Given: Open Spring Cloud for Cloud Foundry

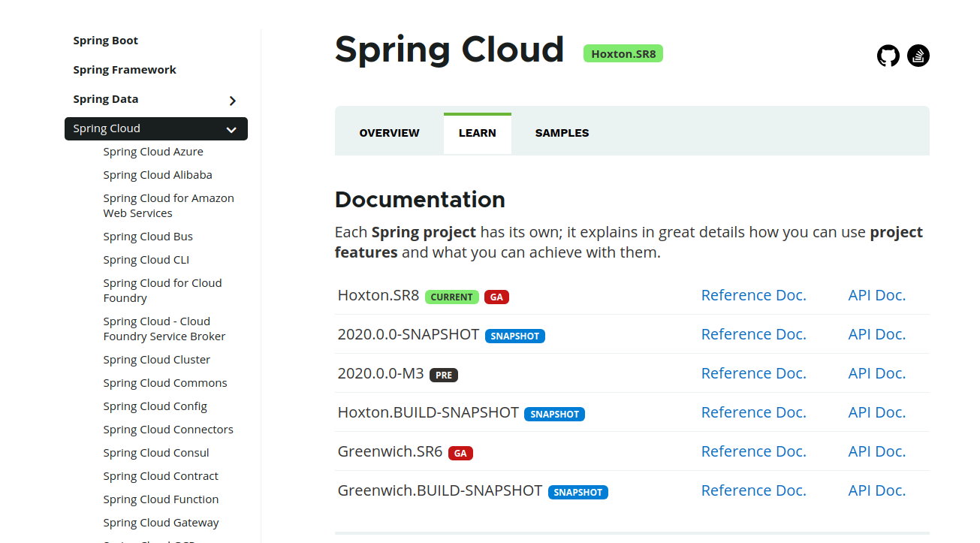Looking at the screenshot, I should 163,291.
